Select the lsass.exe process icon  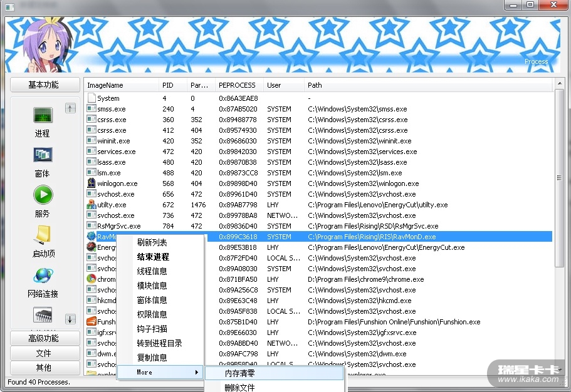[x=92, y=162]
